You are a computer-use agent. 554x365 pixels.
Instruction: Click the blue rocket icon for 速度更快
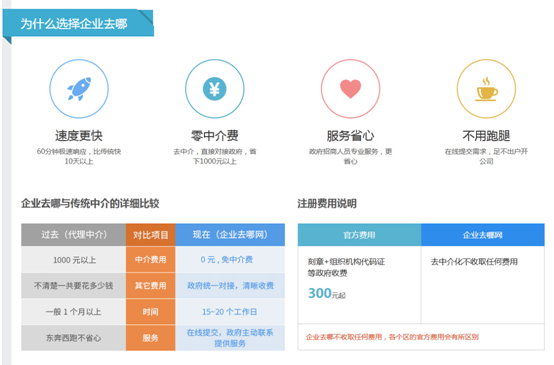click(79, 89)
